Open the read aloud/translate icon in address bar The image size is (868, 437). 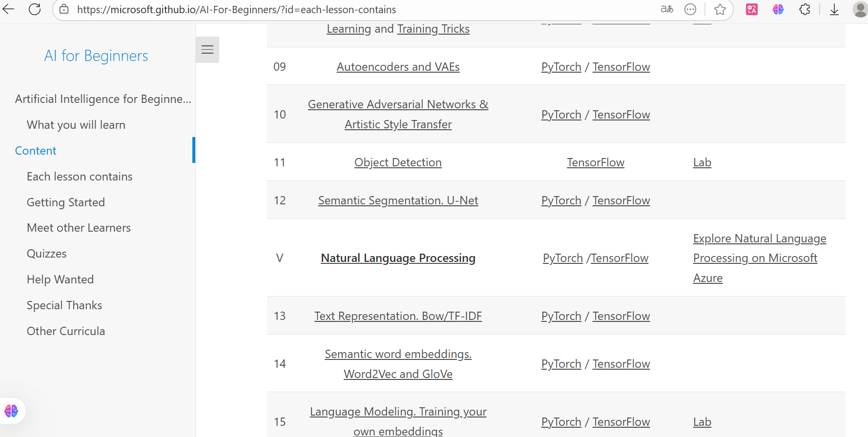coord(667,9)
